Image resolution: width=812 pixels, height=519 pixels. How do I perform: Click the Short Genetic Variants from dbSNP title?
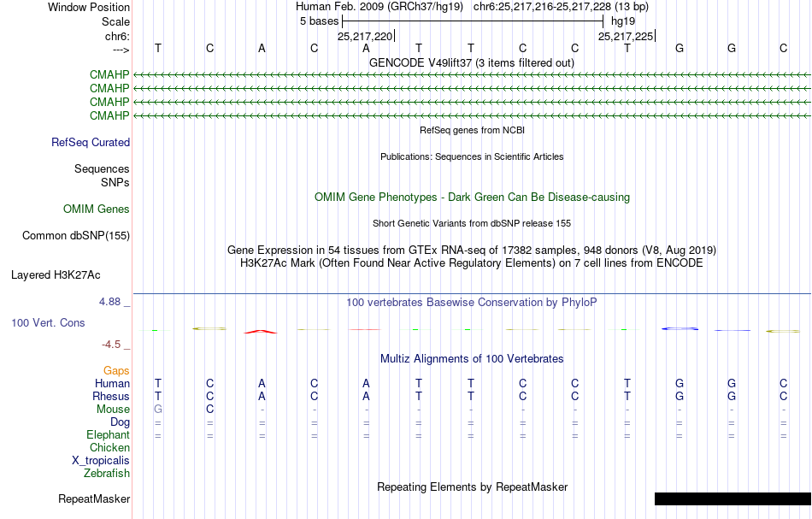tap(472, 224)
